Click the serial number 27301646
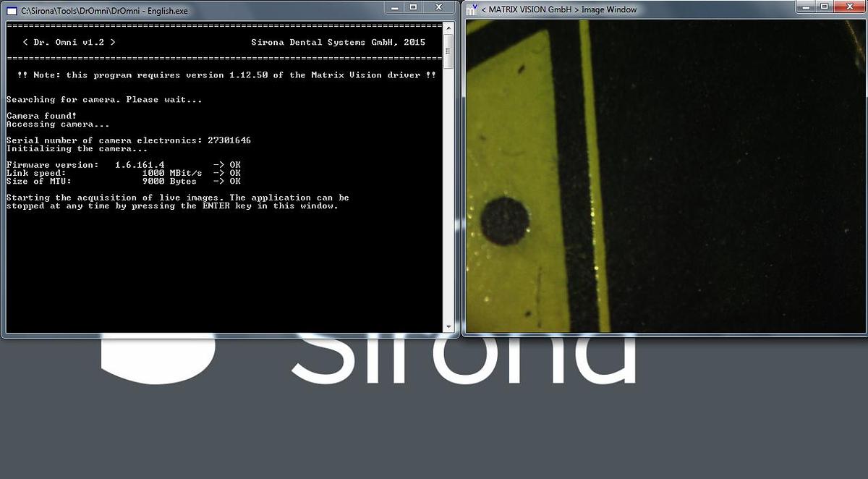The image size is (868, 479). click(229, 140)
